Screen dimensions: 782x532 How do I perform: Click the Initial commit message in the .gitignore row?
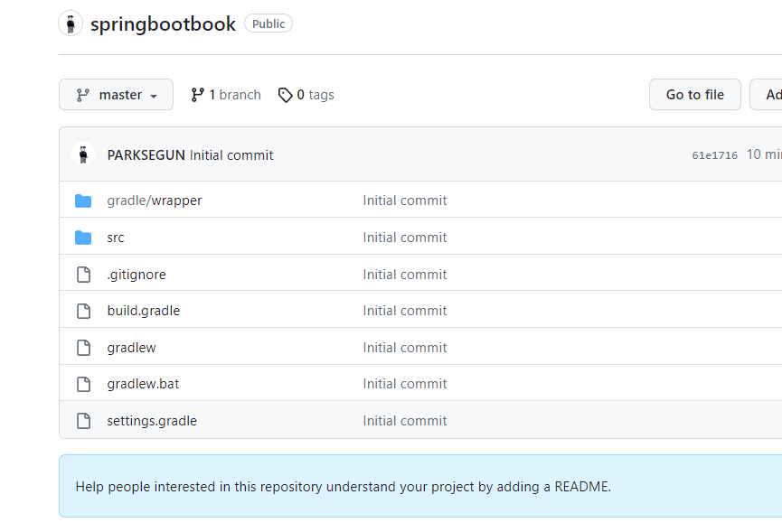[x=405, y=275]
